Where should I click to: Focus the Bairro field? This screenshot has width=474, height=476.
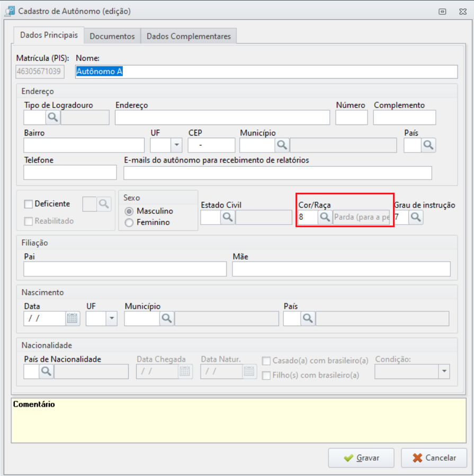(x=84, y=146)
